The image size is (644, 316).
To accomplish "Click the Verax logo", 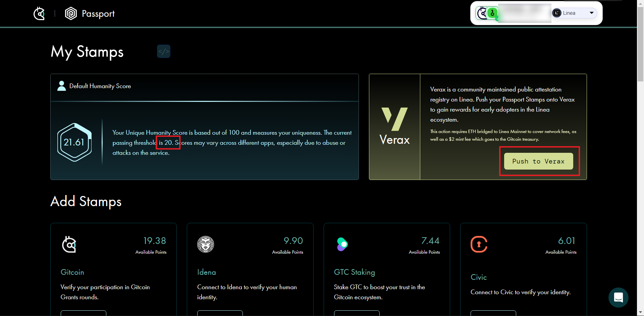I will 394,126.
